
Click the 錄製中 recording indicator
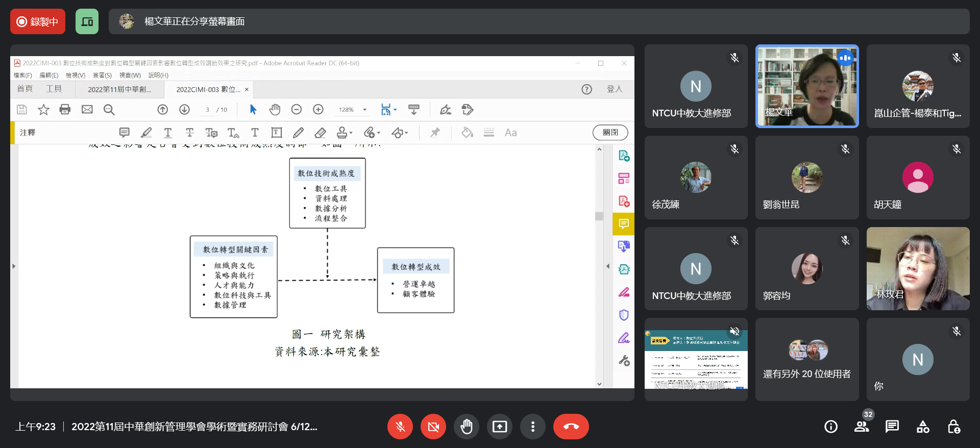(38, 21)
